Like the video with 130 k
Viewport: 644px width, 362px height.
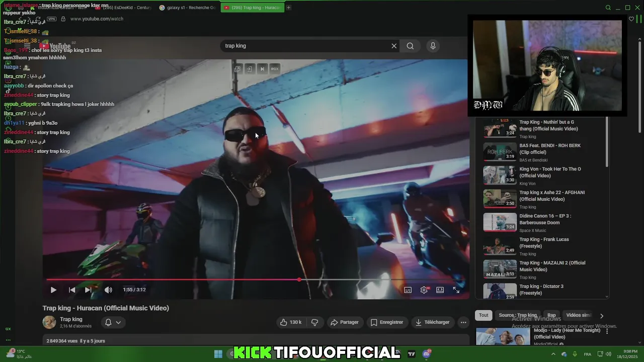point(291,322)
